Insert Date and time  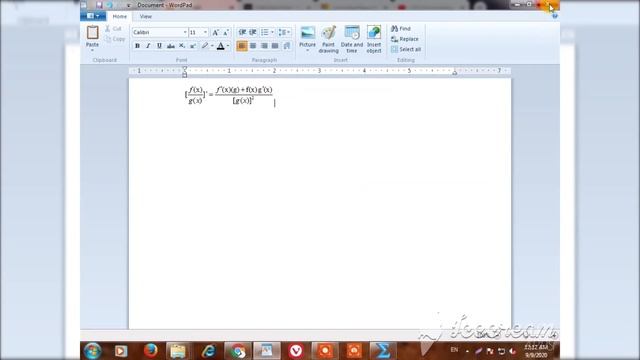pos(352,39)
